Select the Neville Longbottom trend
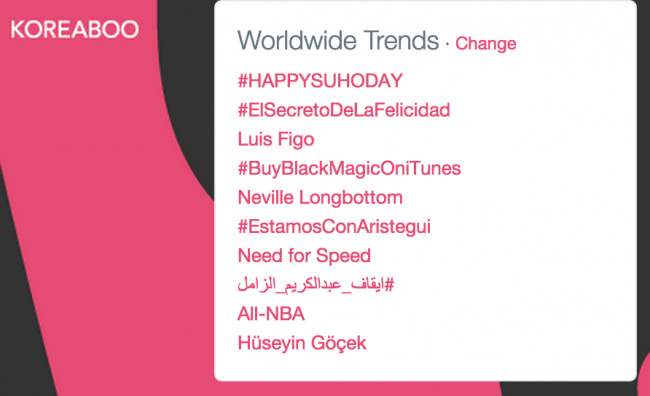The width and height of the screenshot is (650, 396). pyautogui.click(x=320, y=197)
